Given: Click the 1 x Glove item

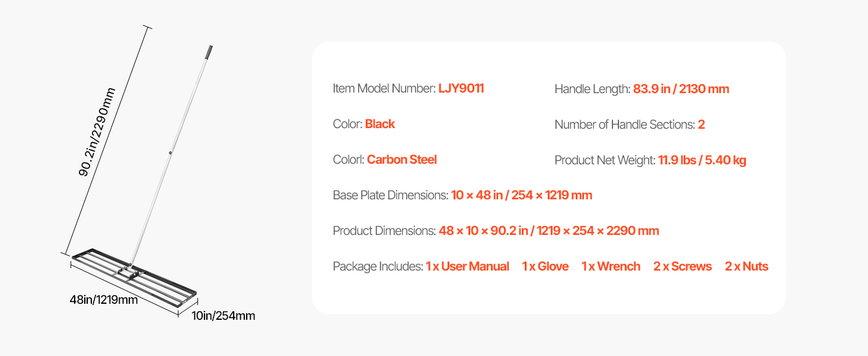Looking at the screenshot, I should click(545, 266).
